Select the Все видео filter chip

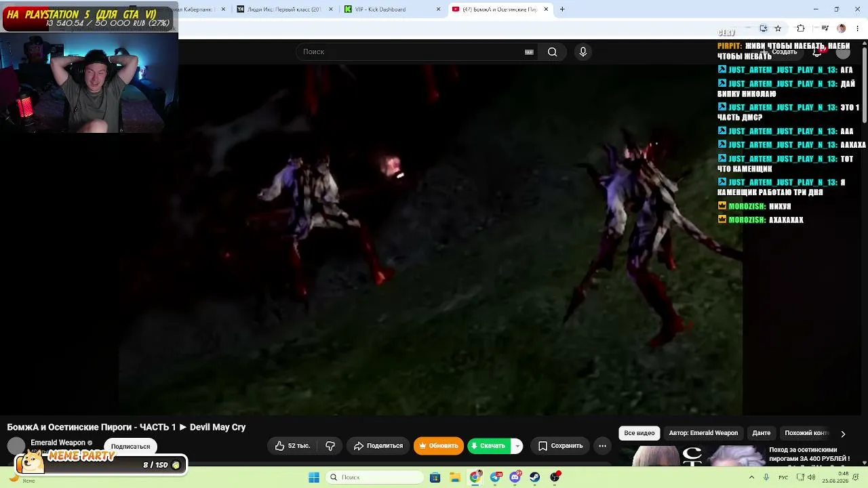[639, 433]
